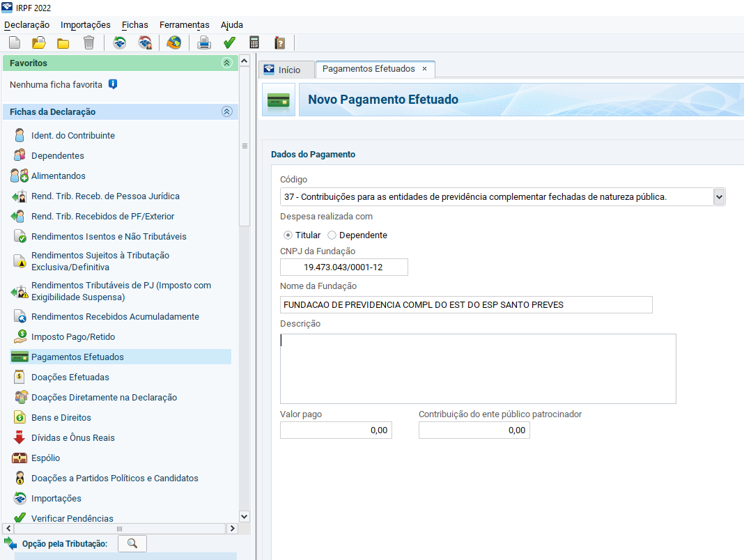
Task: Click the trash can delete icon
Action: [88, 43]
